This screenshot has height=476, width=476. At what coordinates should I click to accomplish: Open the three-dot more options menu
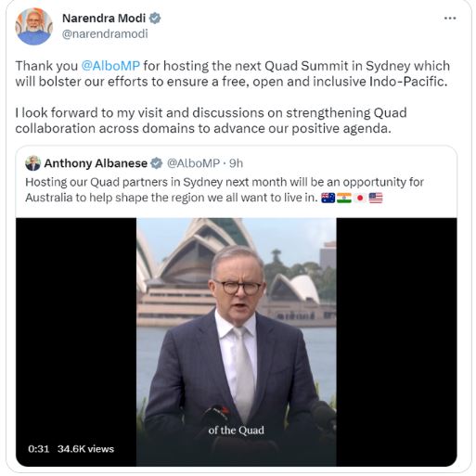pyautogui.click(x=450, y=19)
